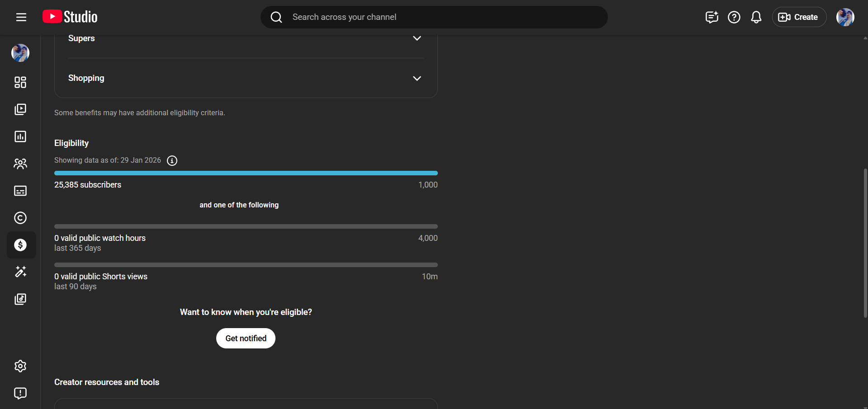Click the Search across your channel field
The image size is (868, 409).
click(434, 17)
